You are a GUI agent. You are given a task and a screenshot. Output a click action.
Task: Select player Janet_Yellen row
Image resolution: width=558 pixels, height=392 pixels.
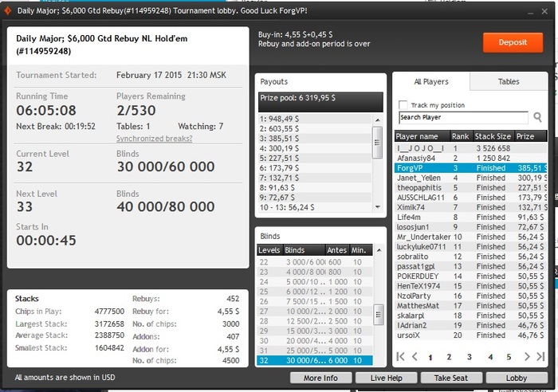click(x=470, y=178)
